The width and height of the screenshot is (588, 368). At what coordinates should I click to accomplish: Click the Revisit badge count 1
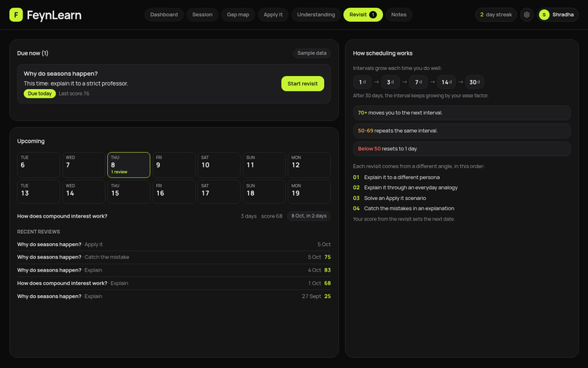coord(373,15)
